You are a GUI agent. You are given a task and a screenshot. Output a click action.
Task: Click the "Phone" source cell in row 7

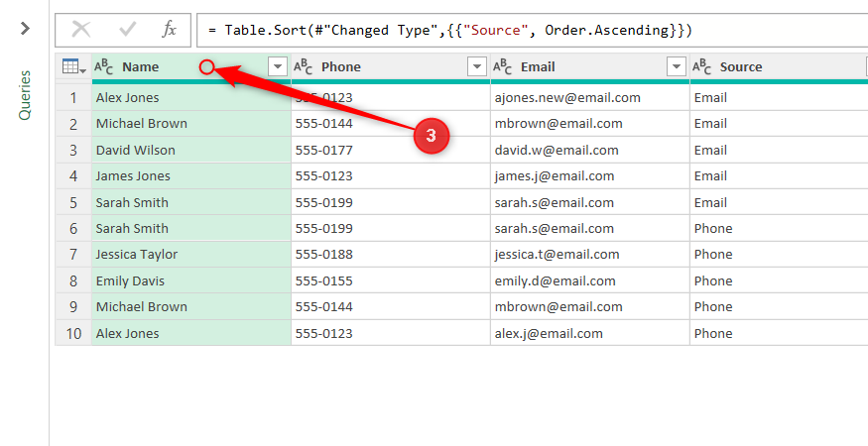click(779, 255)
